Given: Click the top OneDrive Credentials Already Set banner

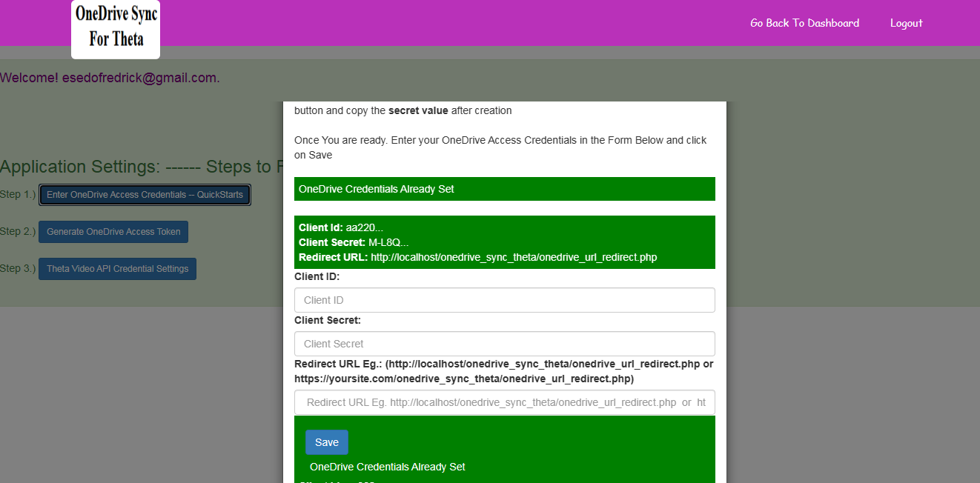Looking at the screenshot, I should click(505, 189).
